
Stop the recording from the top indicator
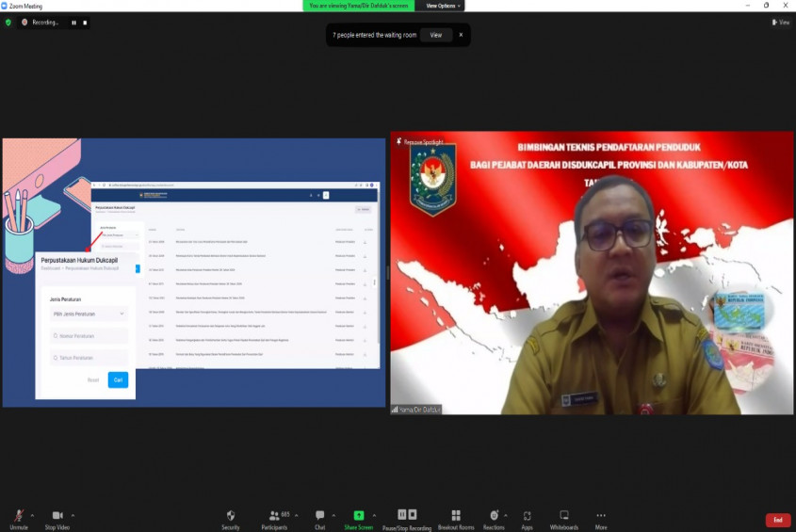(x=85, y=22)
